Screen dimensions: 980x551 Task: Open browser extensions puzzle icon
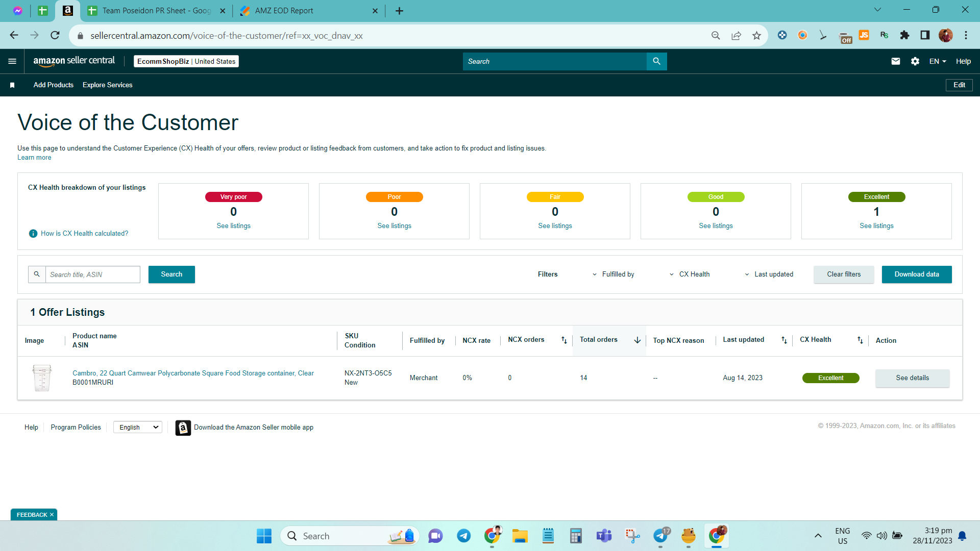pos(904,35)
